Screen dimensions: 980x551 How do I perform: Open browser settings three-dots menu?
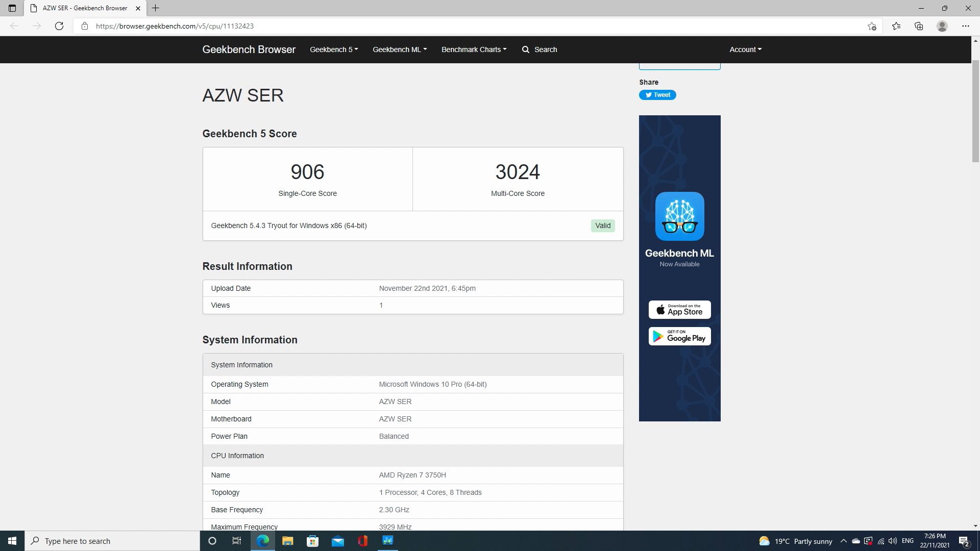[965, 26]
